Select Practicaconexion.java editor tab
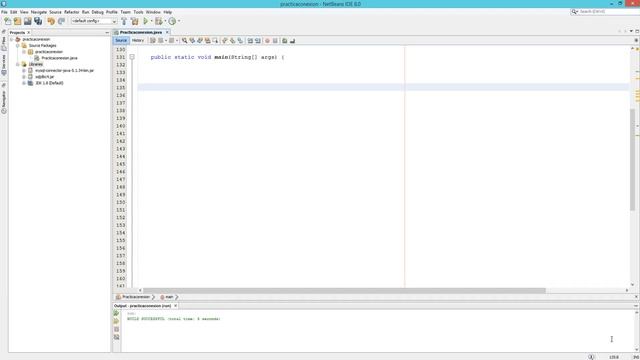640x360 pixels. pos(141,32)
